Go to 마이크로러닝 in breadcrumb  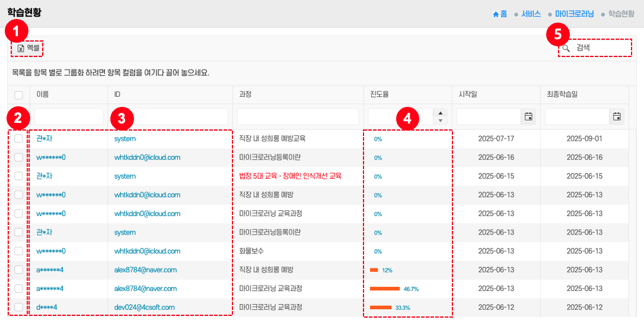click(574, 14)
